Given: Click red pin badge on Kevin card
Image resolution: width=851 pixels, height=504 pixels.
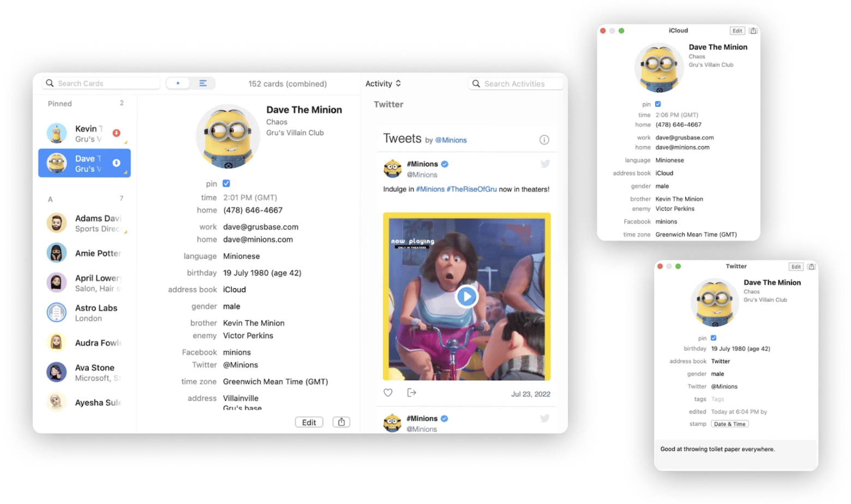Looking at the screenshot, I should point(116,133).
